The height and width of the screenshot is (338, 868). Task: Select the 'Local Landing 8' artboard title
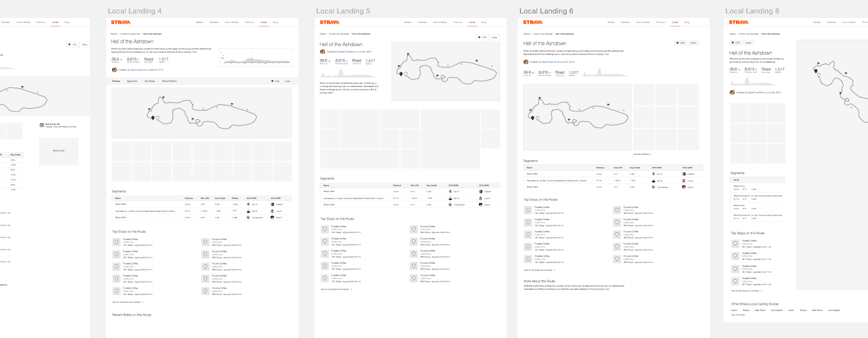[753, 11]
